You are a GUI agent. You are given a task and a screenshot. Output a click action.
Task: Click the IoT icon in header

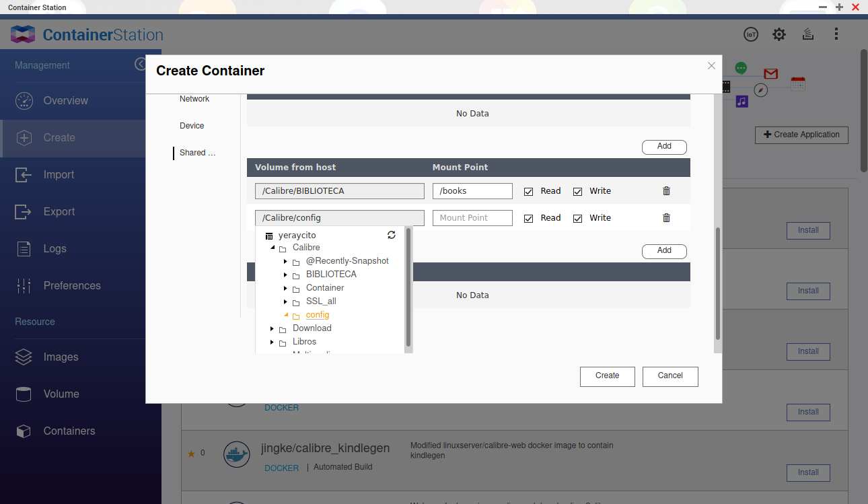[750, 34]
